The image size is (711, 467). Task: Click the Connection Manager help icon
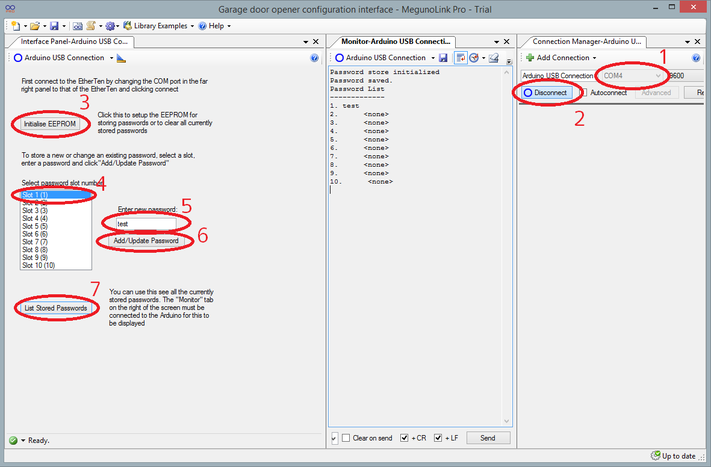[x=696, y=58]
